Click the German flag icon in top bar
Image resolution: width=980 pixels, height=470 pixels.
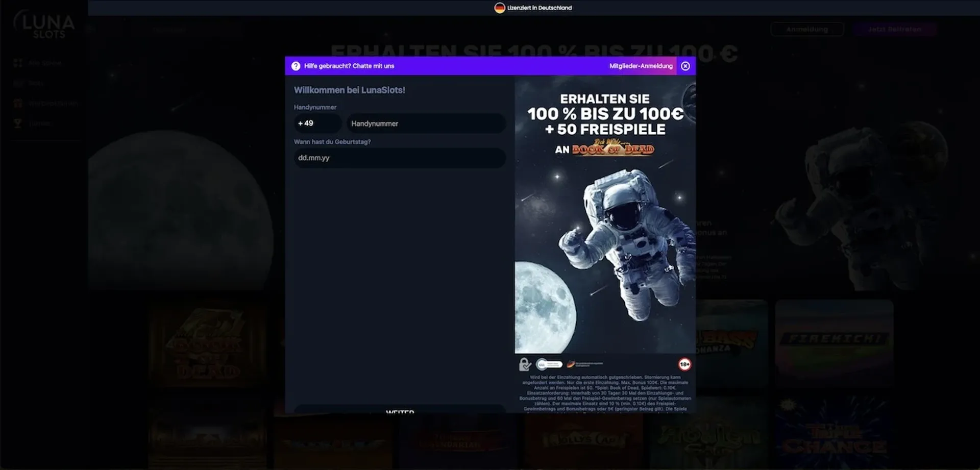(x=499, y=8)
